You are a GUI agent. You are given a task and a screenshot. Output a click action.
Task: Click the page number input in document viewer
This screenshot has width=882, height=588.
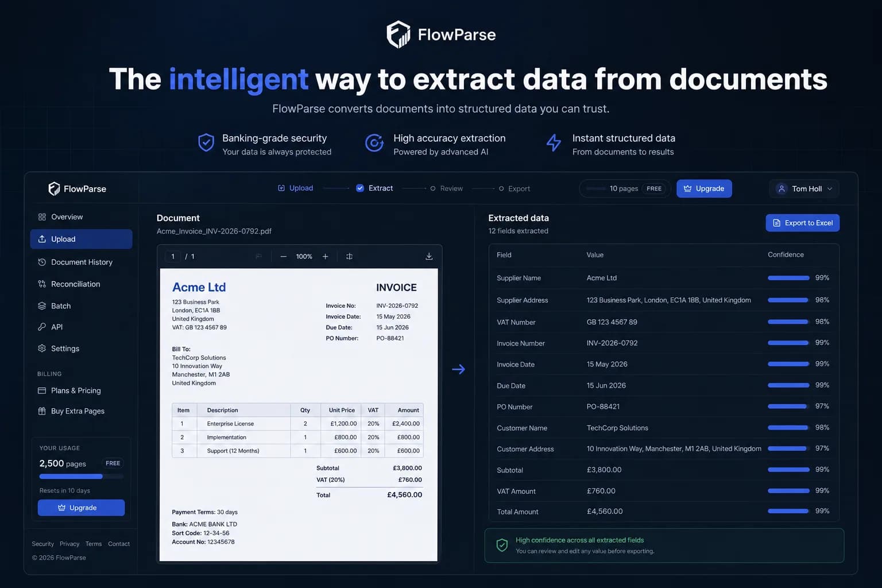click(x=173, y=257)
